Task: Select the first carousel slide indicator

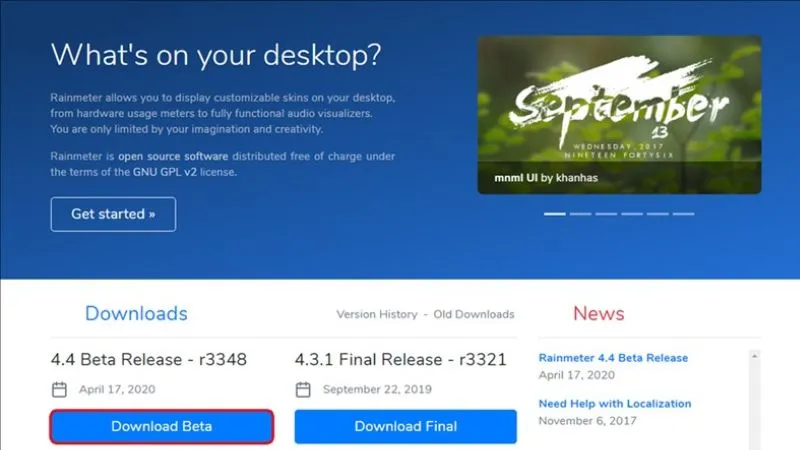Action: coord(555,214)
